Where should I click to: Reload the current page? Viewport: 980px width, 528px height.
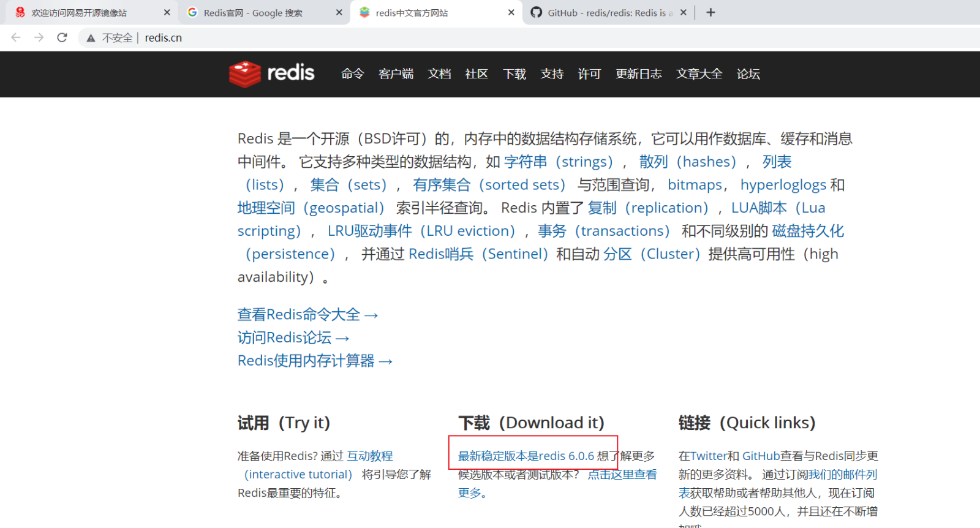[x=62, y=37]
